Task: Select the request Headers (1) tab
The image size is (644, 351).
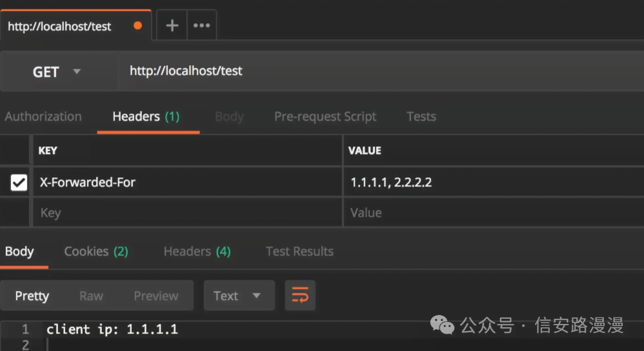Action: (x=146, y=117)
